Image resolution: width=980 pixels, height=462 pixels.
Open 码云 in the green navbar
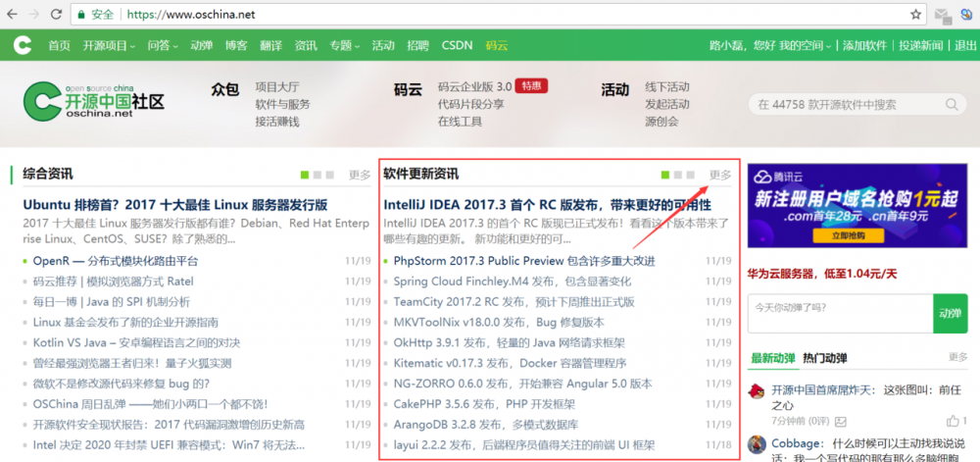pos(497,46)
